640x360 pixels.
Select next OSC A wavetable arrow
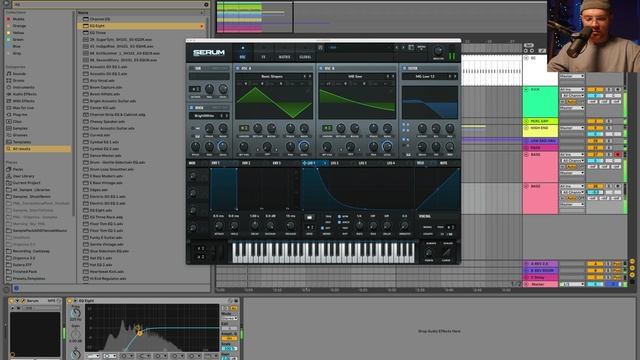310,76
